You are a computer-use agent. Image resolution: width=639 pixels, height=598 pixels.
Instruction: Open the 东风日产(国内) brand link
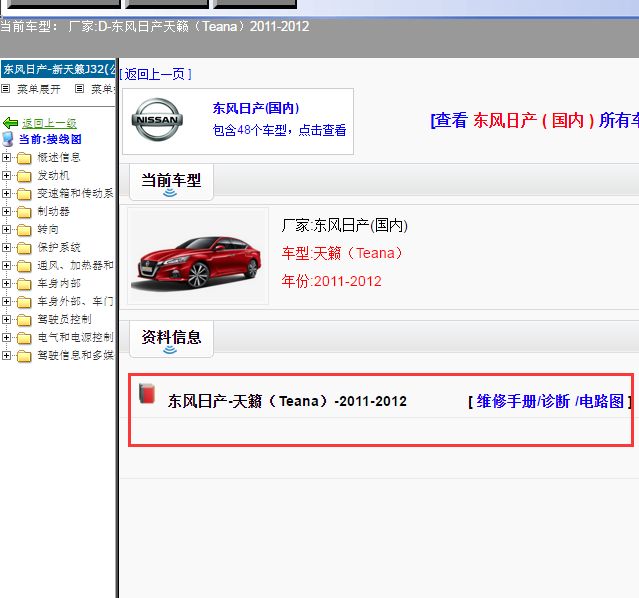[256, 108]
